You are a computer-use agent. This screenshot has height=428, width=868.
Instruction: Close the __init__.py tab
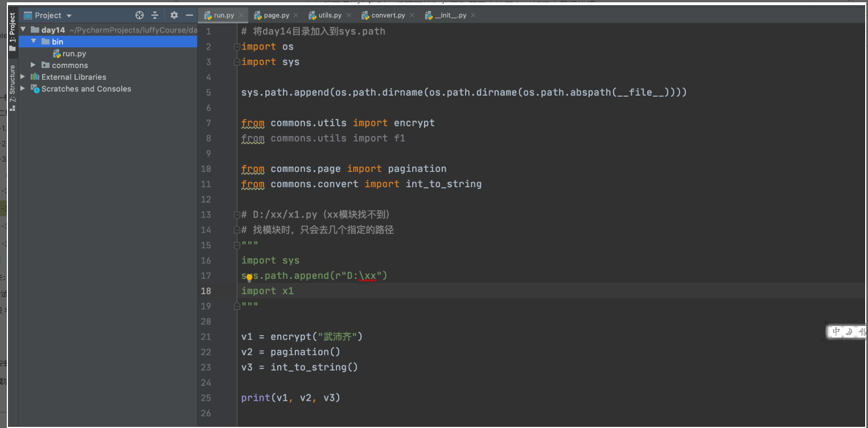[x=474, y=15]
